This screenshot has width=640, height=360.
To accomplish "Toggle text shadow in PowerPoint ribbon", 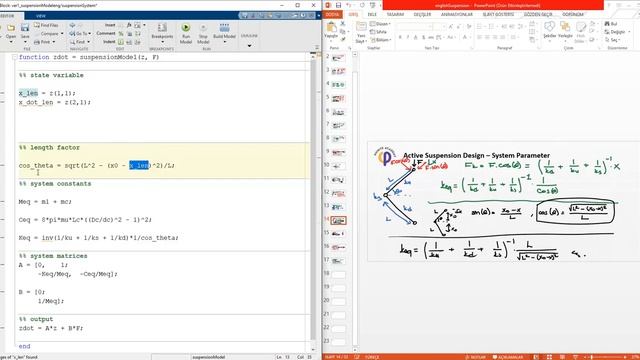I will tap(424, 38).
